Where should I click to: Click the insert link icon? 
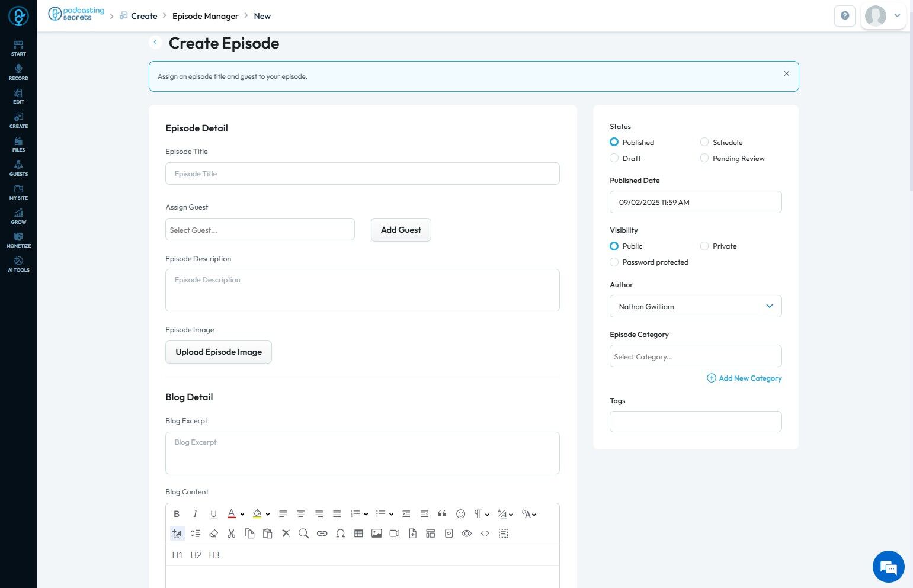coord(322,534)
